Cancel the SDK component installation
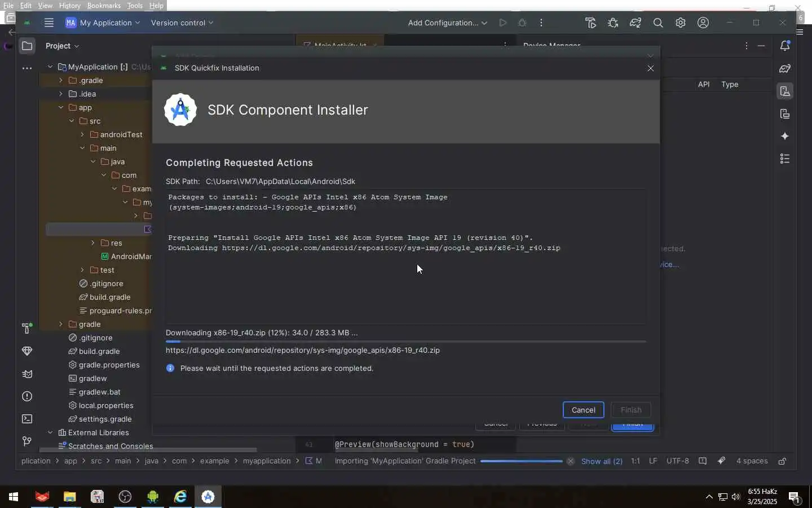812x508 pixels. (583, 410)
